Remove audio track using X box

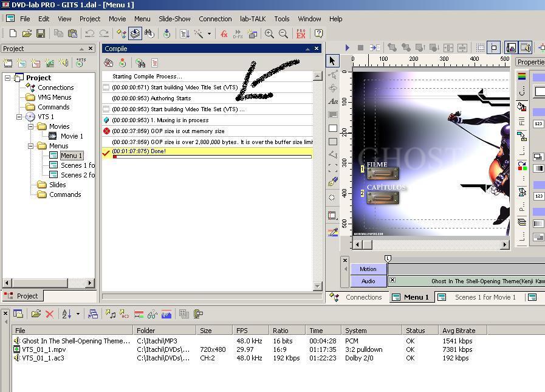pos(392,280)
